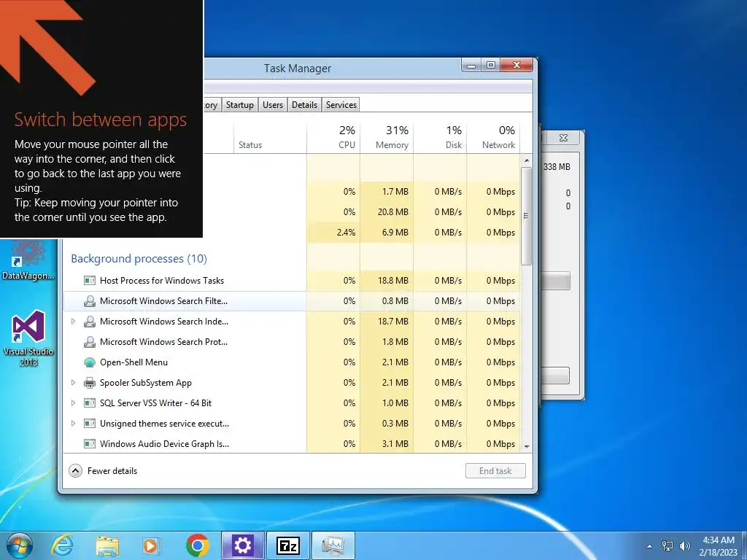The width and height of the screenshot is (747, 560).
Task: Click the End task button
Action: pyautogui.click(x=495, y=471)
